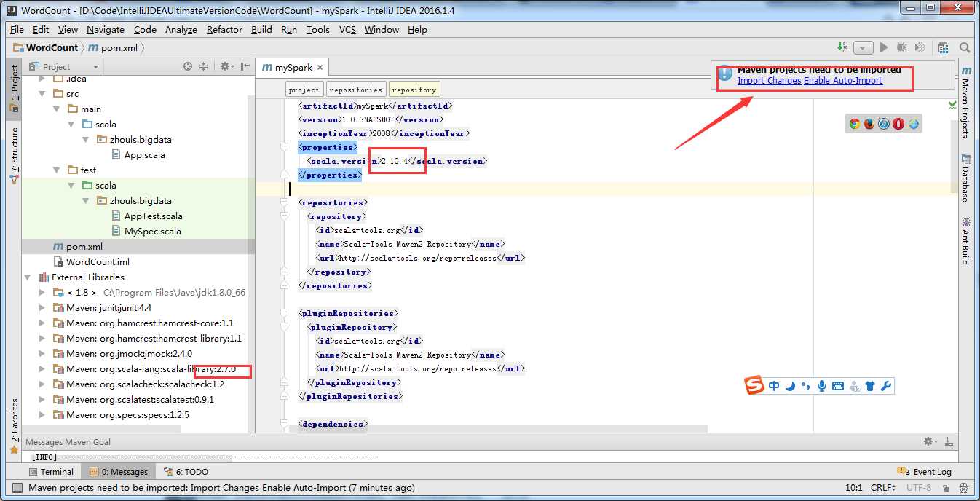
Task: Open the VCS menu
Action: click(347, 29)
